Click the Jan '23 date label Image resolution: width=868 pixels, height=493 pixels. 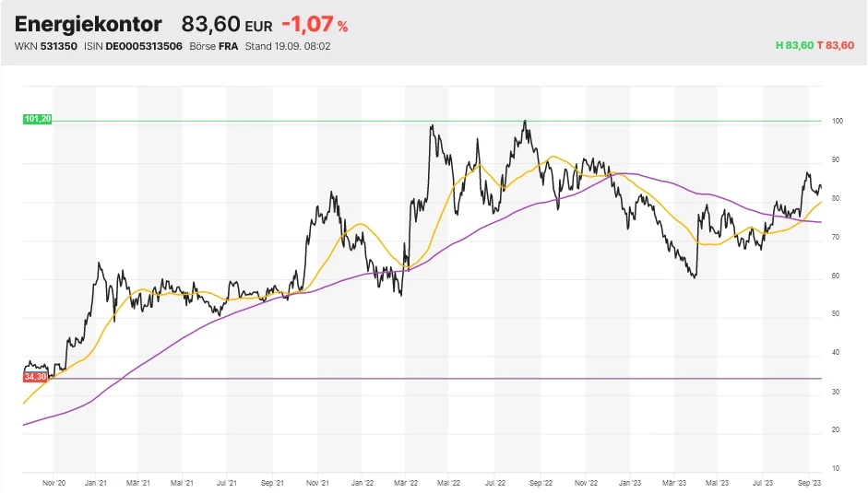point(630,482)
